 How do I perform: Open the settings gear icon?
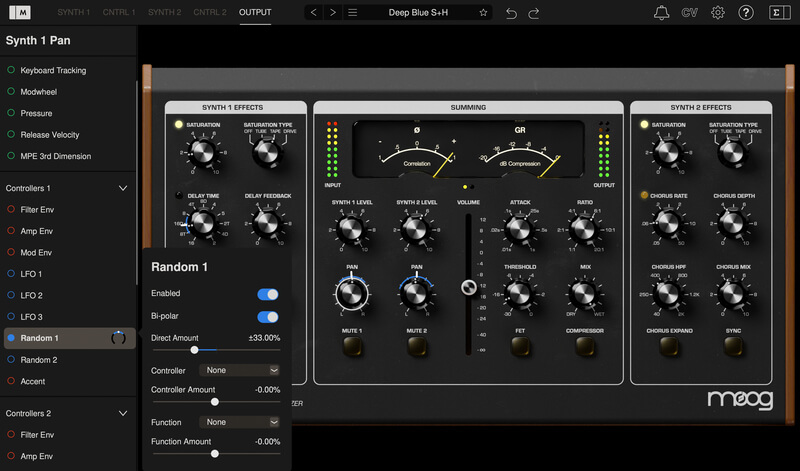tap(718, 12)
